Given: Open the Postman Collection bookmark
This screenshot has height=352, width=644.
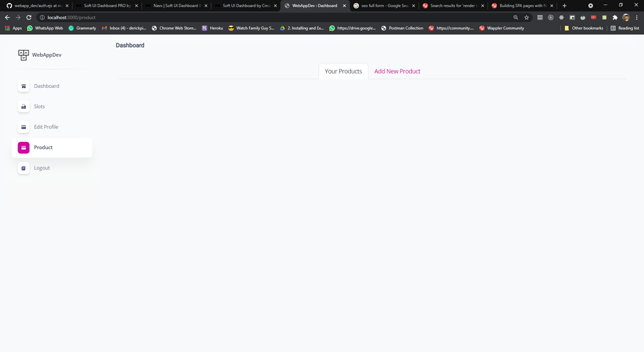Looking at the screenshot, I should (402, 28).
